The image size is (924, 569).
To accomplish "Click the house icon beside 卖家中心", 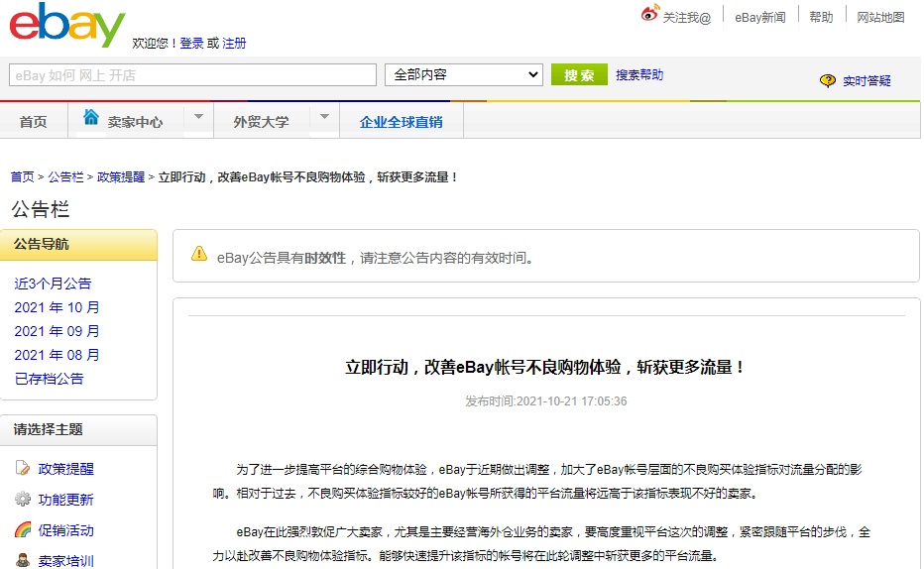I will point(91,117).
